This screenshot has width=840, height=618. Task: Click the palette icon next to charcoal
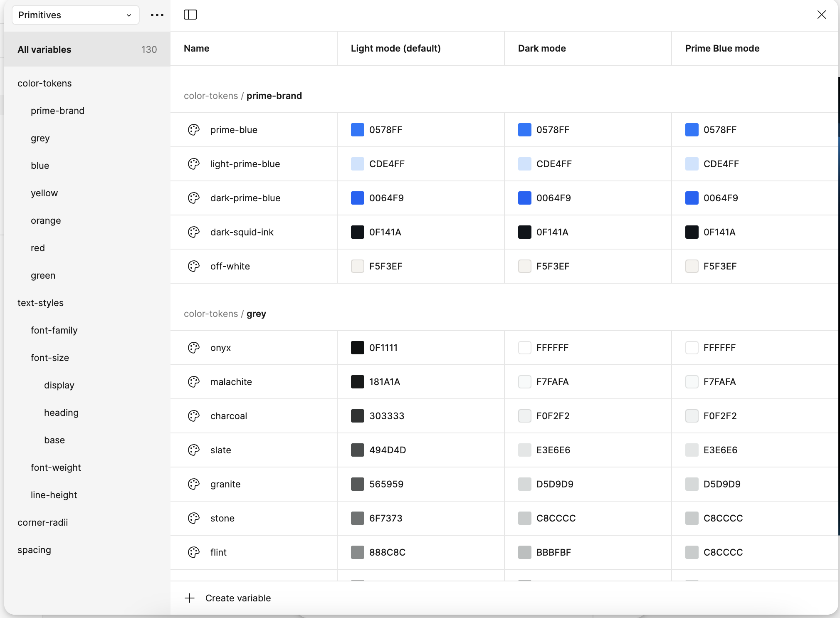coord(194,416)
